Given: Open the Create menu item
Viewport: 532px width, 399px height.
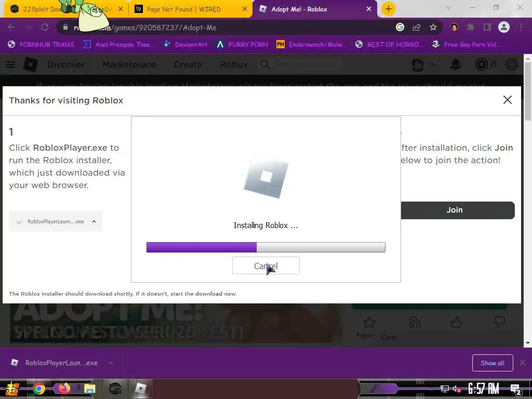Looking at the screenshot, I should tap(188, 64).
